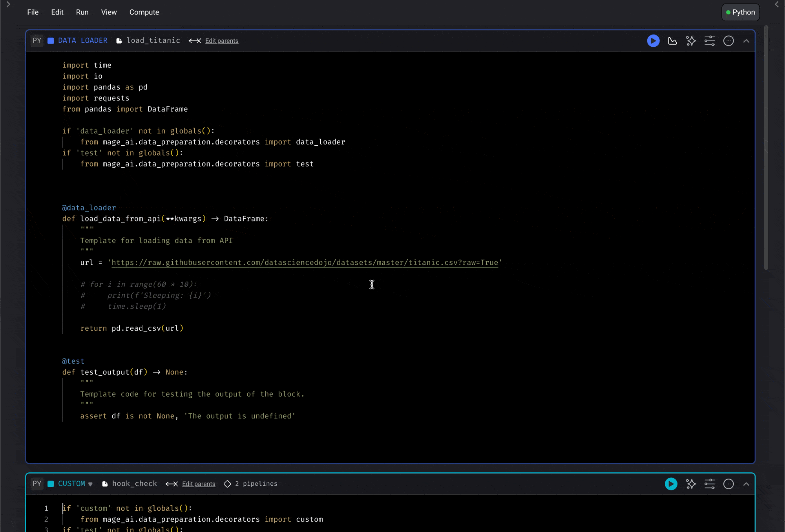Image resolution: width=785 pixels, height=532 pixels.
Task: Open AI sparkle actions for load_titanic block
Action: pyautogui.click(x=691, y=41)
